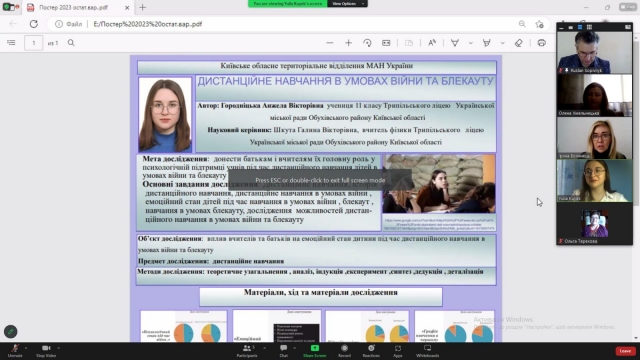
Task: Open the Draw pen options dropdown
Action: (x=471, y=43)
